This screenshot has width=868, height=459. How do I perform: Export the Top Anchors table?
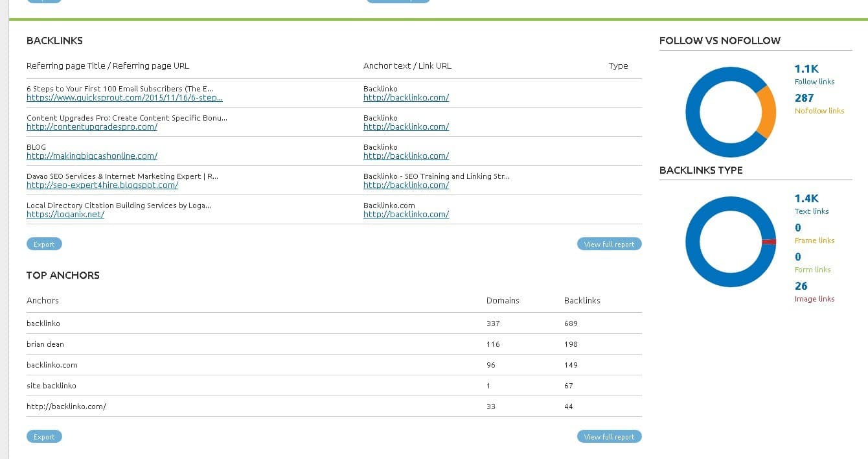44,437
